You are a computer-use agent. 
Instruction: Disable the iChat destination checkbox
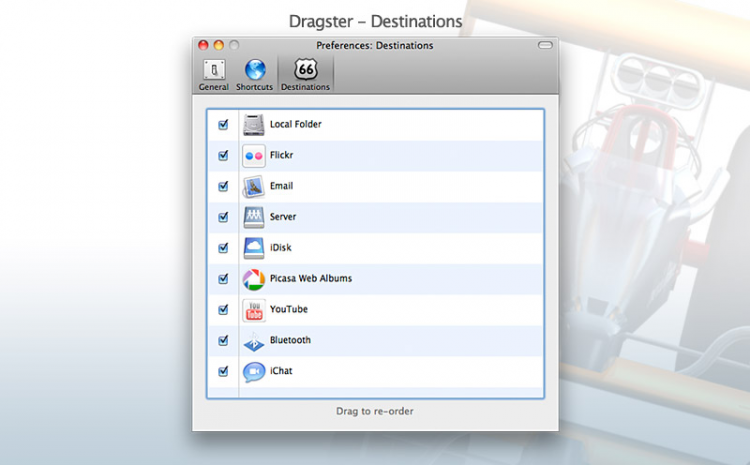(223, 371)
